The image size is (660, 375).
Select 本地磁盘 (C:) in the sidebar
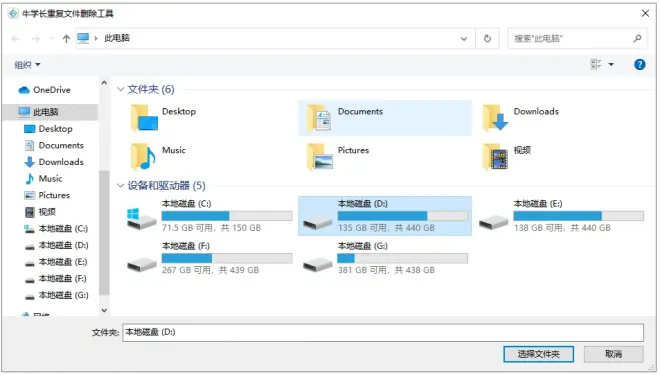point(56,229)
